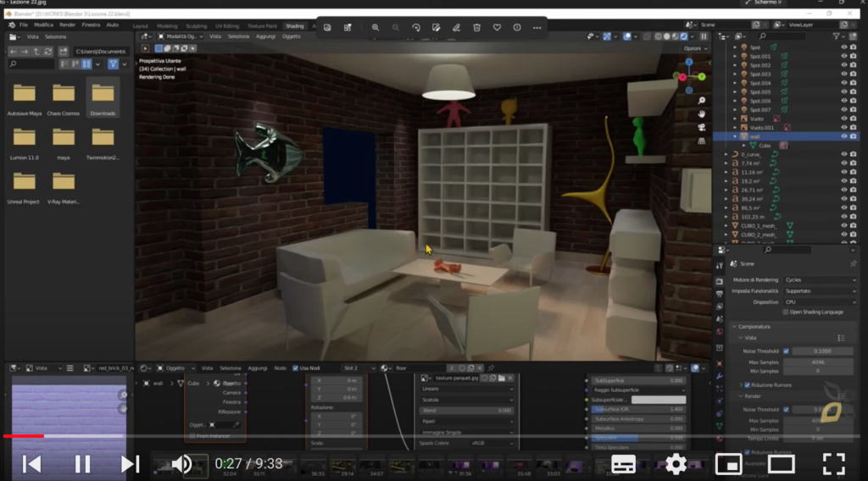Viewport: 868px width, 481px height.
Task: Open Imposta Funzionalità Supportato dropdown
Action: 820,291
